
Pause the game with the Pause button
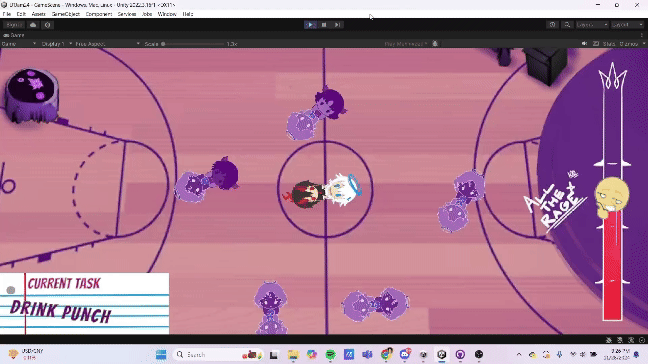point(324,25)
